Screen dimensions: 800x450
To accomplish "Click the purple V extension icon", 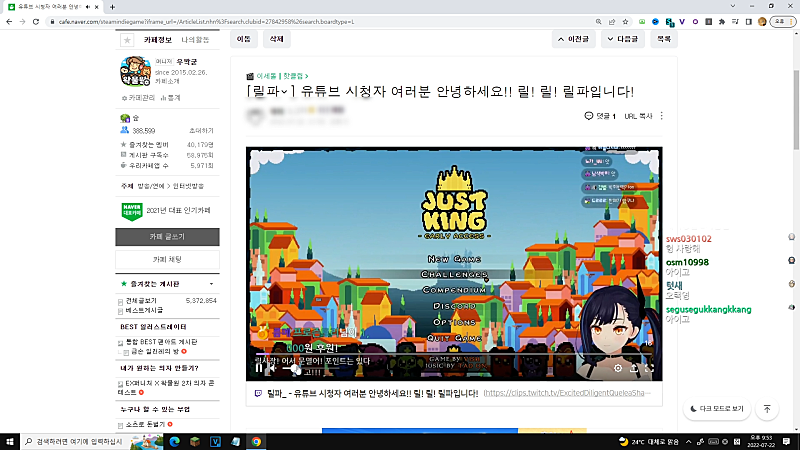I will click(x=682, y=21).
